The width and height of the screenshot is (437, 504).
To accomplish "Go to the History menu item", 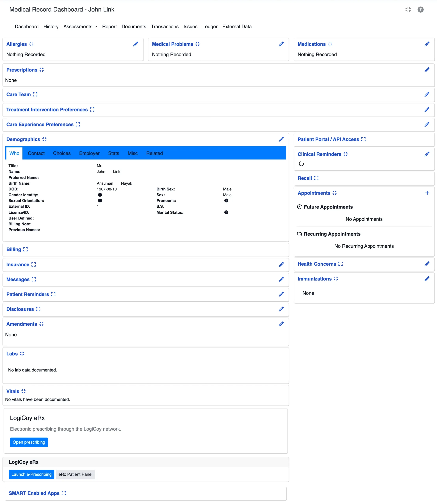I will coord(51,27).
